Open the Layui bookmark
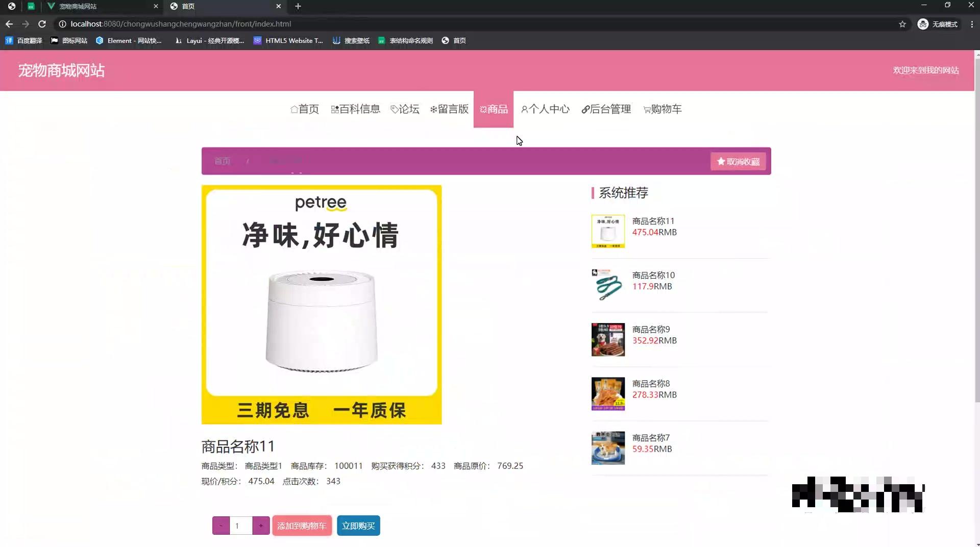 209,40
